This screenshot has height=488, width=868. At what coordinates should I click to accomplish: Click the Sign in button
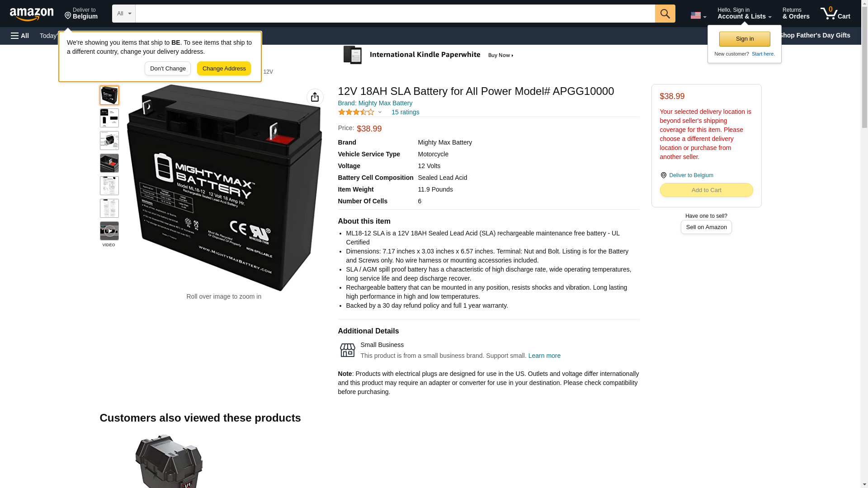coord(745,39)
